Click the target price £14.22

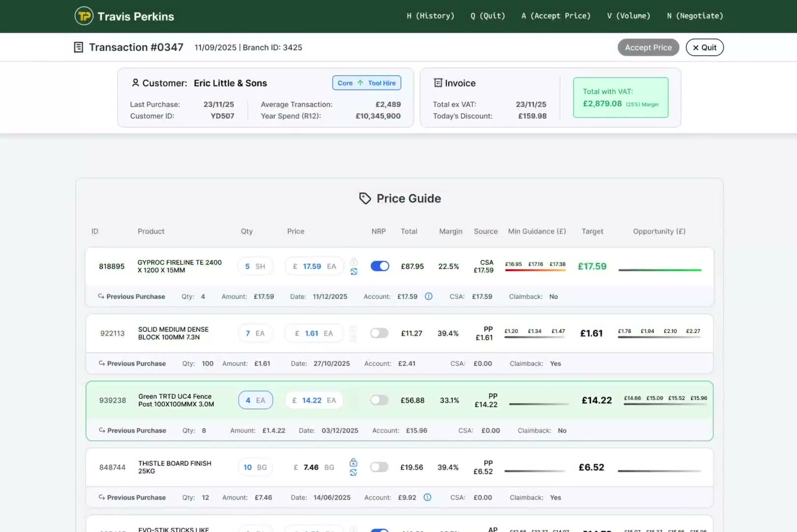tap(597, 400)
